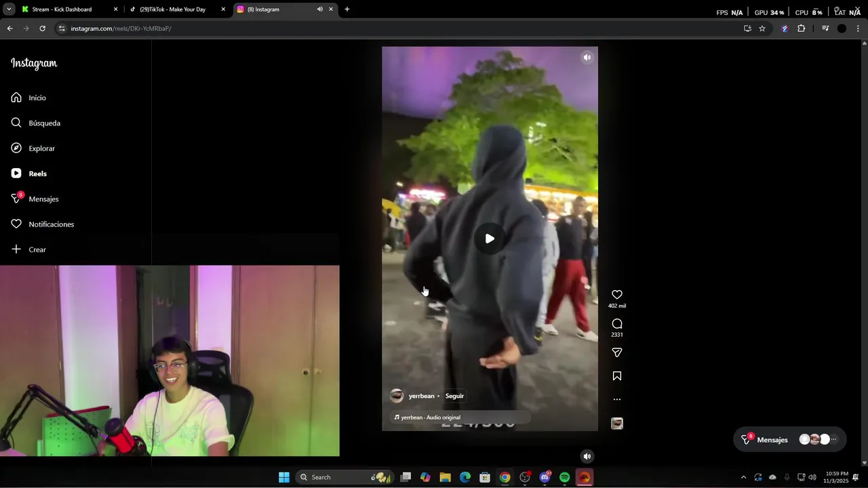Click Crear to make a post

(x=37, y=249)
